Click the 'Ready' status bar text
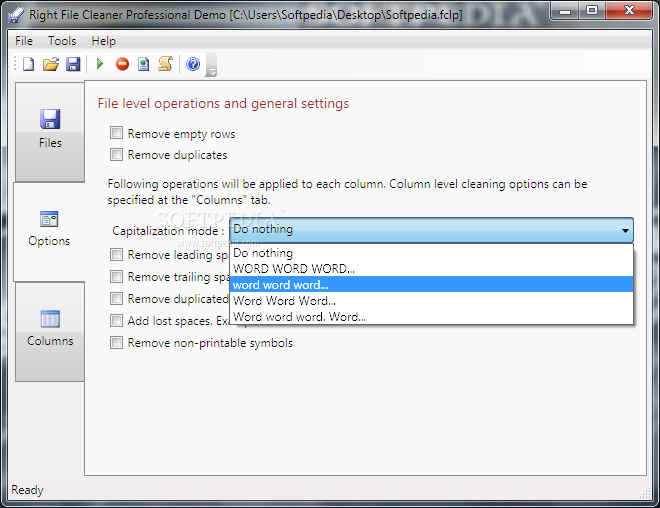660x508 pixels. pos(27,490)
